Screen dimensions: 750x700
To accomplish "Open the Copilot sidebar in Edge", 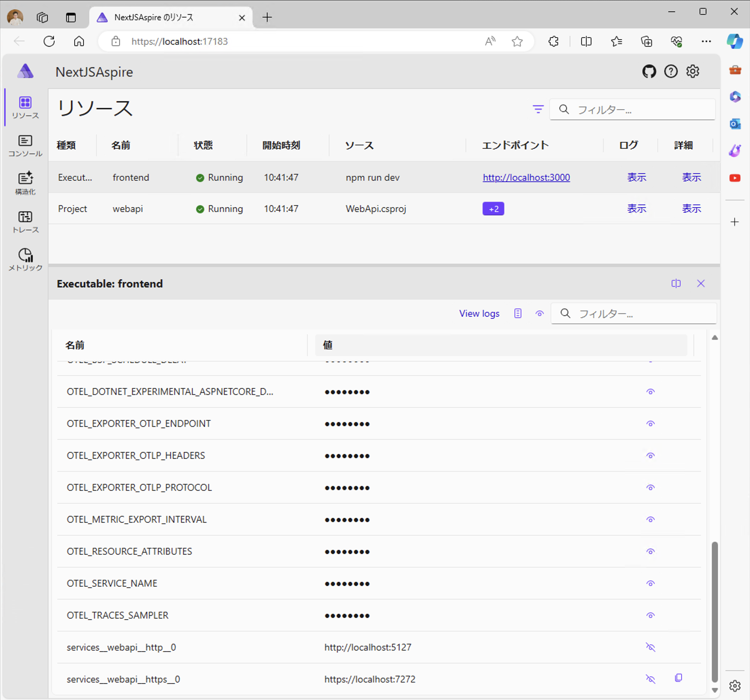I will [x=735, y=41].
